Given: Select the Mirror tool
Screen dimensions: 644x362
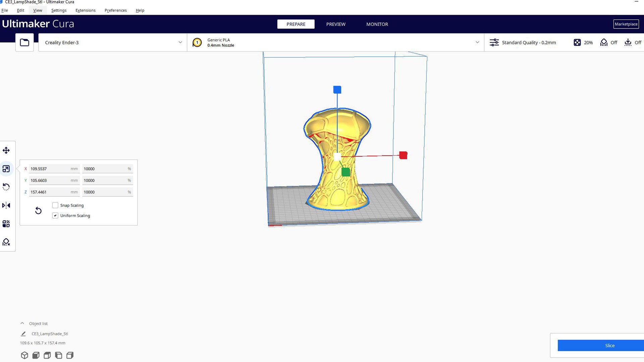Looking at the screenshot, I should click(x=6, y=205).
